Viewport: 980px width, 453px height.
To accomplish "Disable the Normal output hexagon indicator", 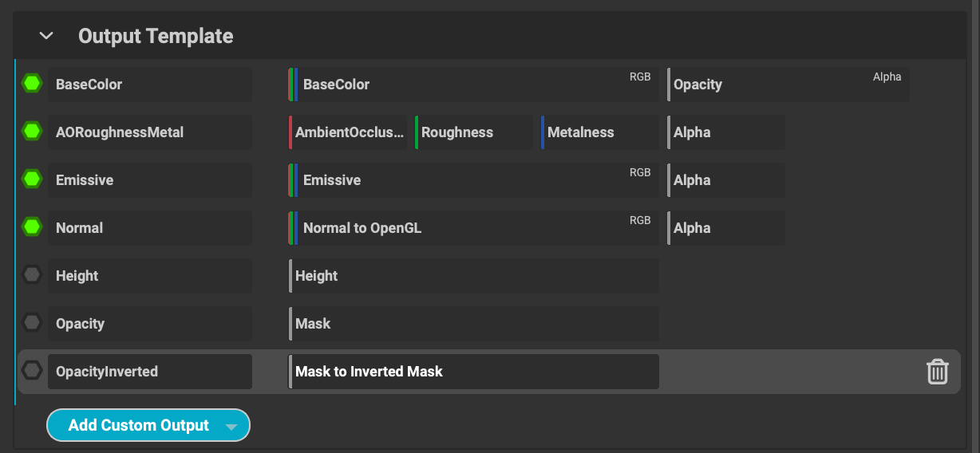I will pyautogui.click(x=32, y=227).
